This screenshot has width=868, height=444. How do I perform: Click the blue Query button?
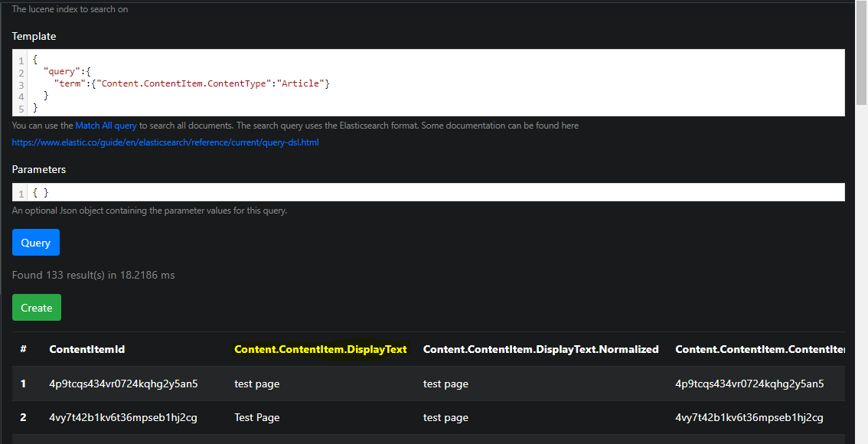pos(35,242)
